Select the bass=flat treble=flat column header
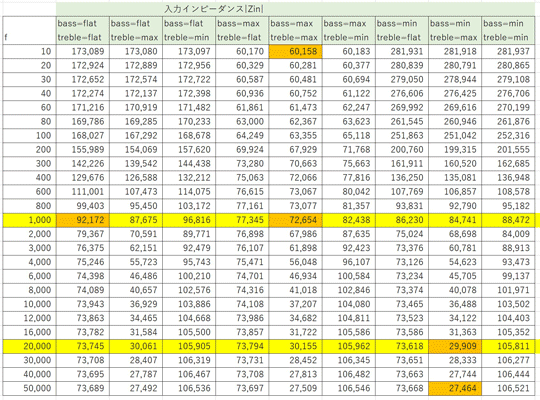 (83, 30)
